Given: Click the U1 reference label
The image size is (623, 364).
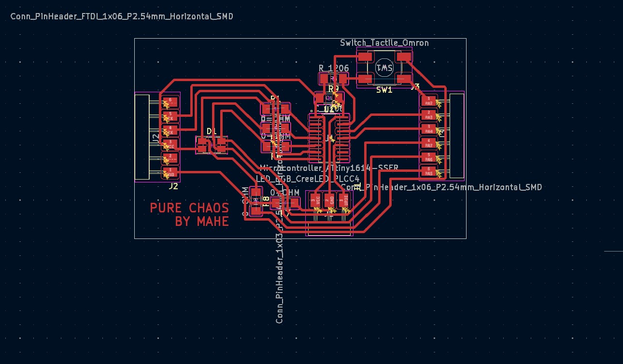Looking at the screenshot, I should click(329, 110).
